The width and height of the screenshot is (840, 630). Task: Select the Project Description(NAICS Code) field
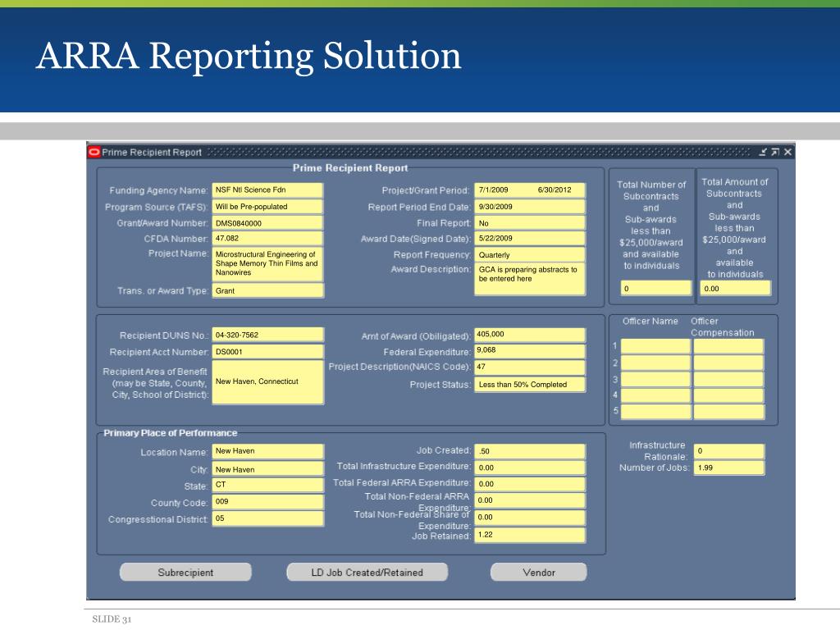point(530,367)
